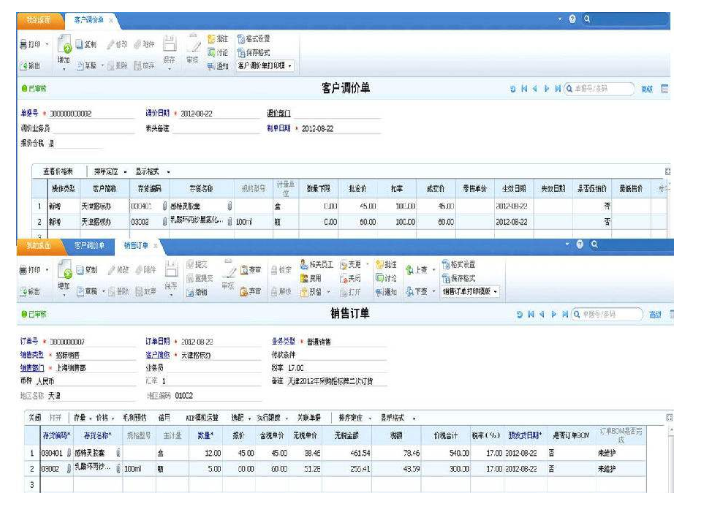Expand 存量 (Stock) dropdown above the 销售订单 grid

click(x=91, y=418)
